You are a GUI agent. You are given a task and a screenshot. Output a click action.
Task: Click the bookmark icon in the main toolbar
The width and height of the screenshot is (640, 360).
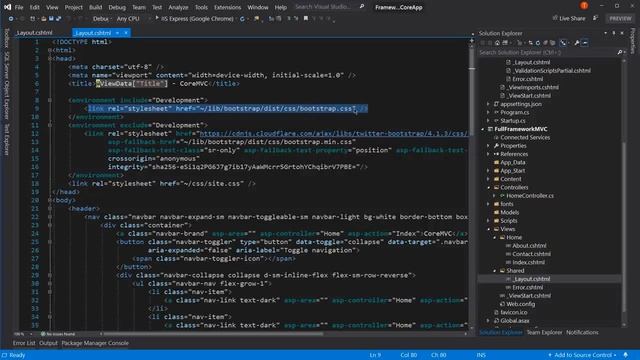point(306,18)
